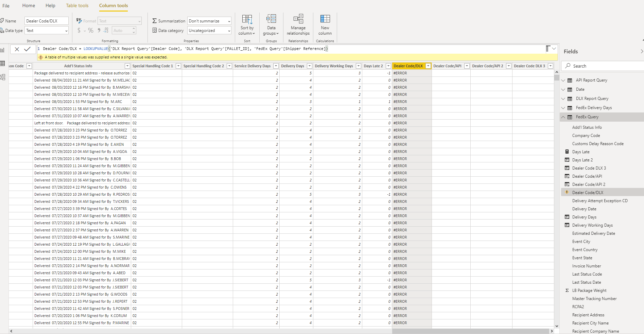The image size is (644, 334).
Task: Open the Sort by column tool
Action: tap(247, 25)
